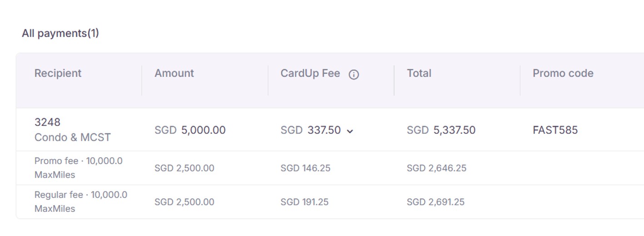Click the CardUp Fee info icon
The width and height of the screenshot is (644, 236).
353,75
